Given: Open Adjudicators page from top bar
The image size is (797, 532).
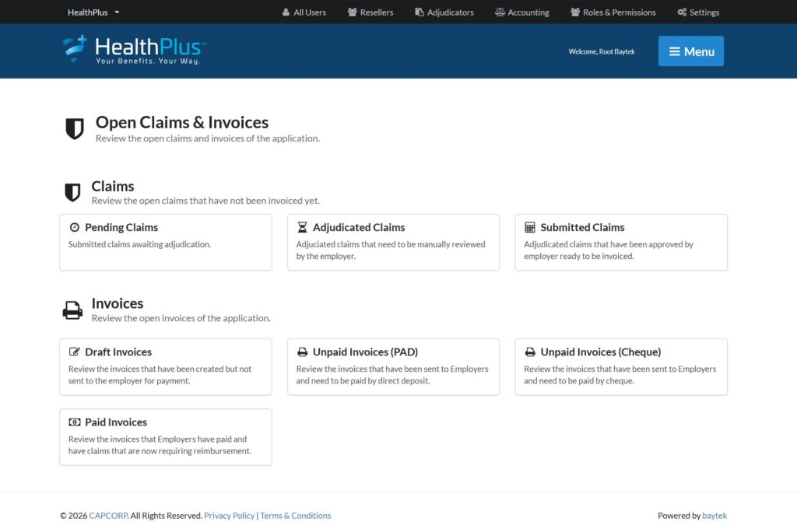Looking at the screenshot, I should 444,12.
